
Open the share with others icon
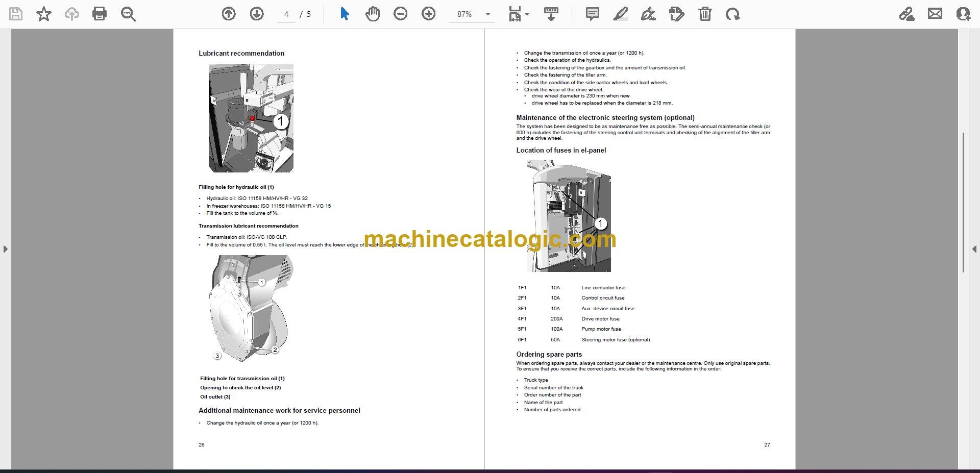click(963, 14)
